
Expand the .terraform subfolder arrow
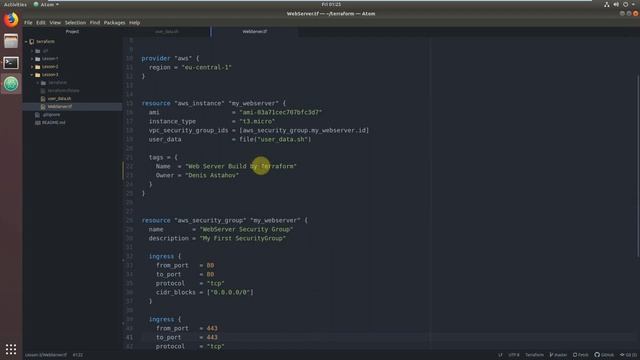(38, 83)
